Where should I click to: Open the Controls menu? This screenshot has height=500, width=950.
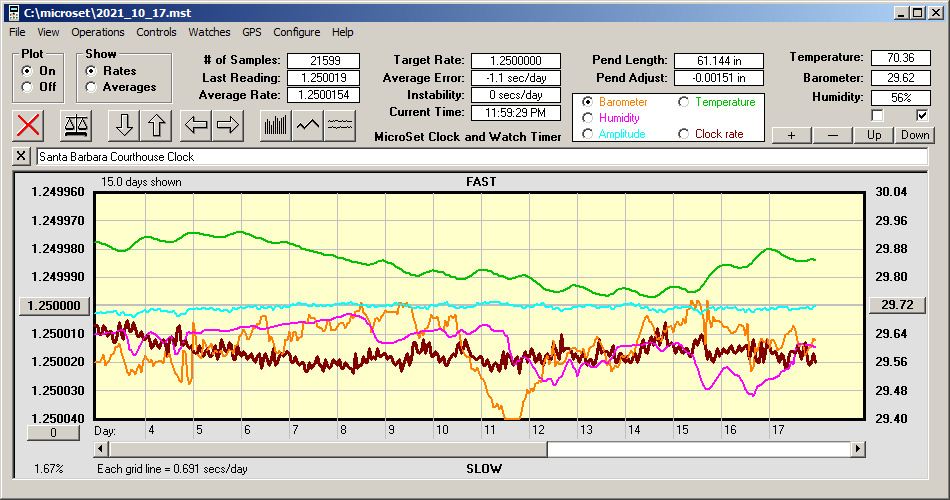[x=156, y=32]
